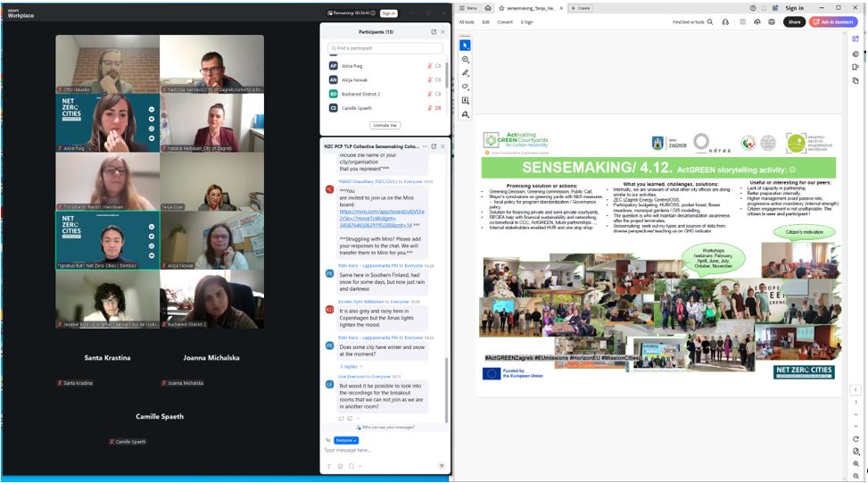The image size is (868, 483).
Task: Open the Convert menu in Acrobat
Action: click(505, 21)
